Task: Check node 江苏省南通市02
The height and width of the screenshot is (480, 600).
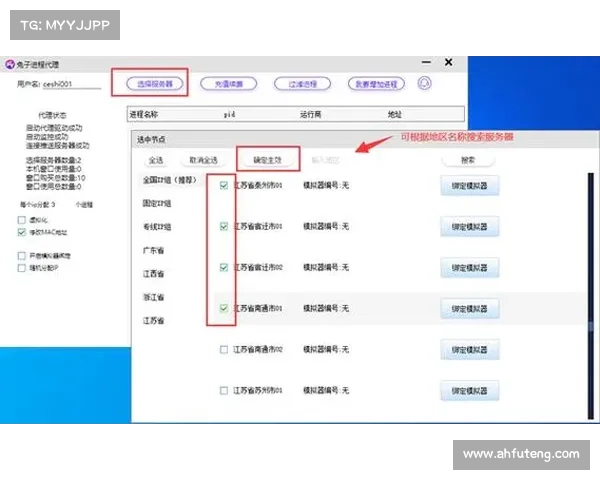Action: (224, 349)
